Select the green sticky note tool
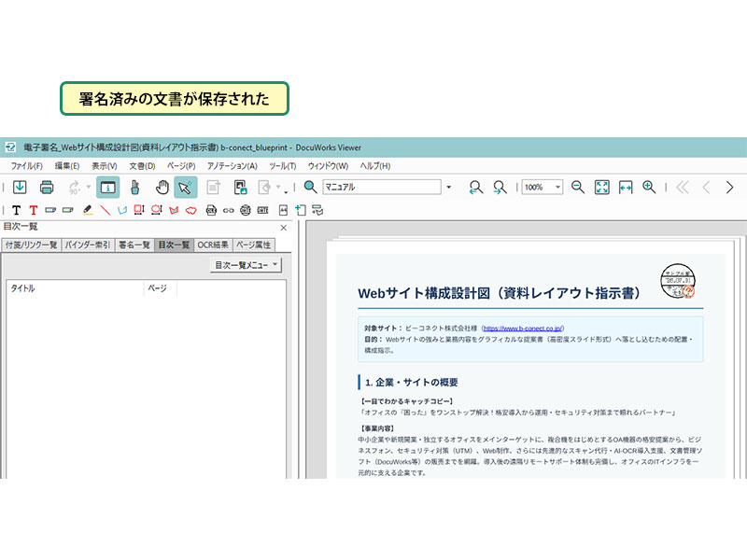 68,210
